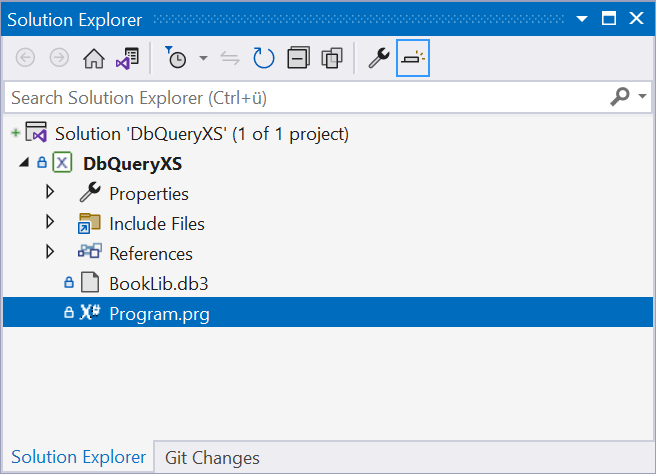Expand the Properties node

coord(50,192)
